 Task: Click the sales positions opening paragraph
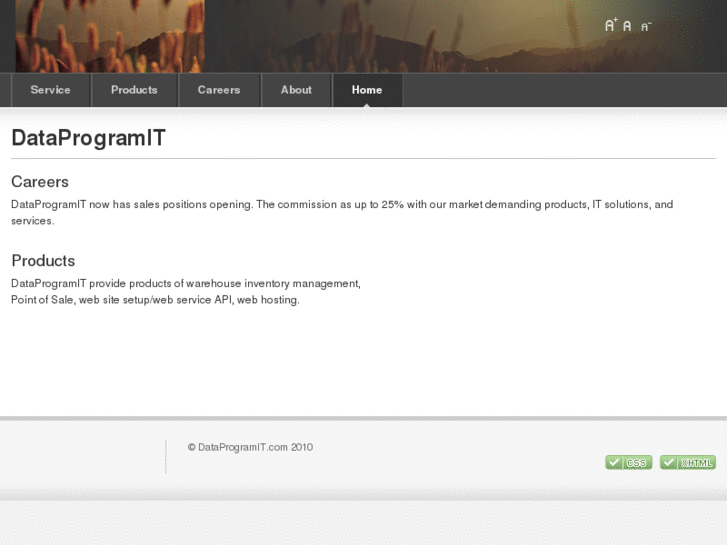coord(342,212)
